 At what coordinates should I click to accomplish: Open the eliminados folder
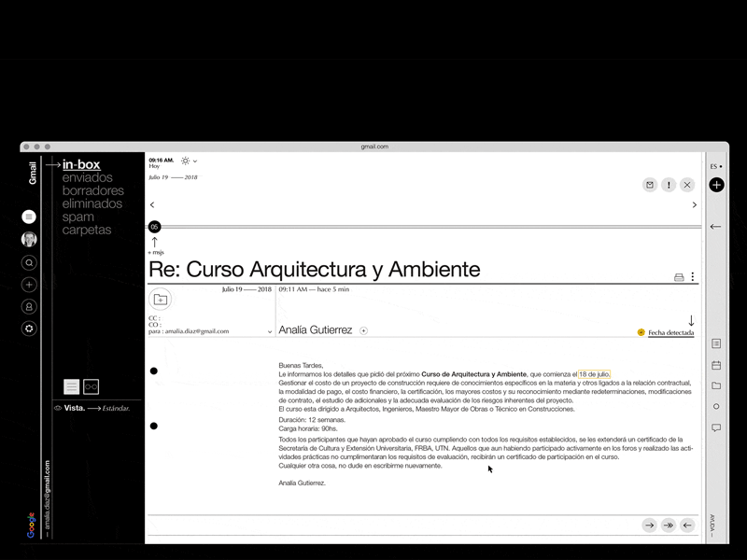pos(92,203)
